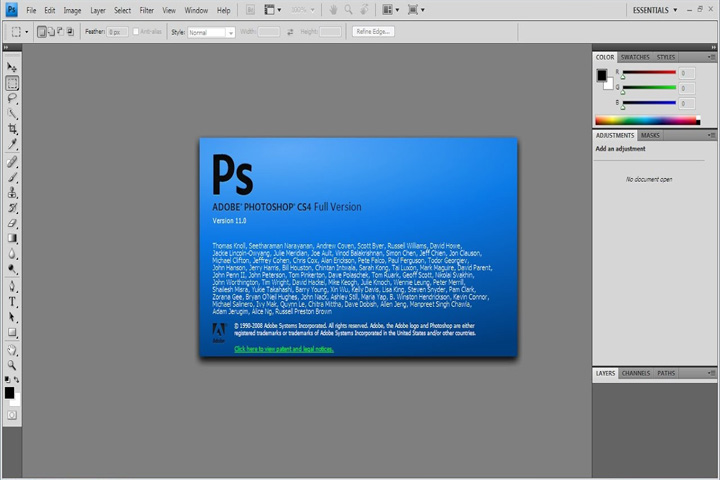Select the Clone Stamp tool
720x480 pixels.
12,192
